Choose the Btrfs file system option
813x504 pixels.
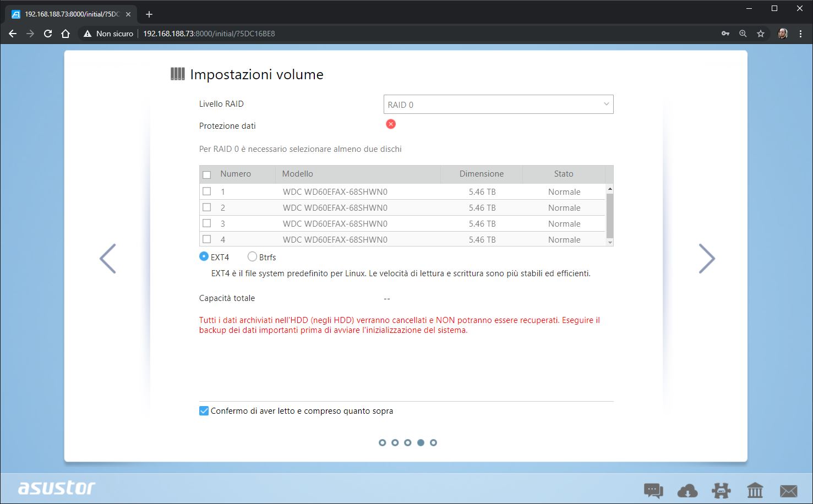pyautogui.click(x=253, y=257)
